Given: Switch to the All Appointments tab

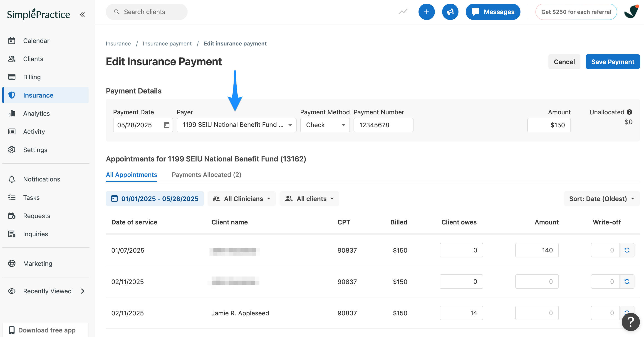Looking at the screenshot, I should tap(131, 175).
